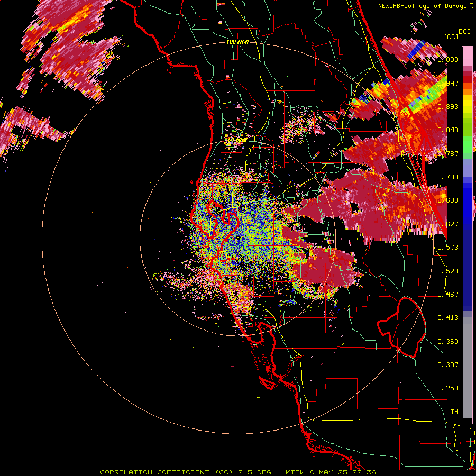Select the 0.307 scale value
Image resolution: width=476 pixels, height=476 pixels.
tap(448, 364)
